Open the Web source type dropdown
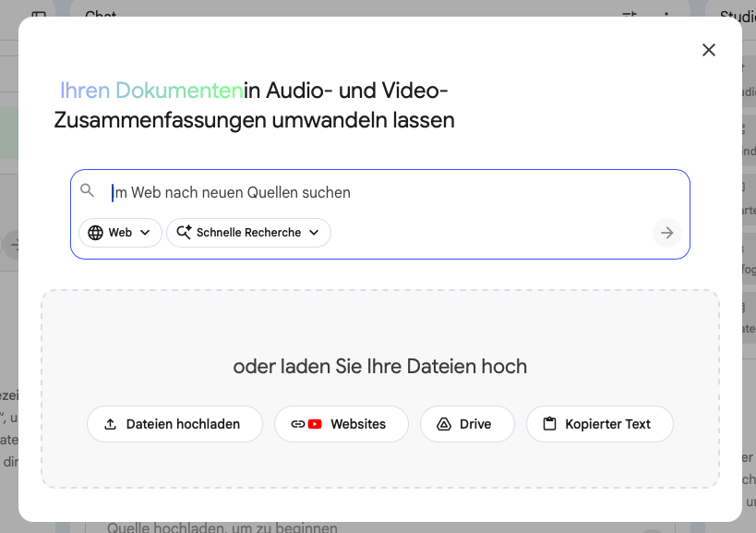 coord(120,233)
